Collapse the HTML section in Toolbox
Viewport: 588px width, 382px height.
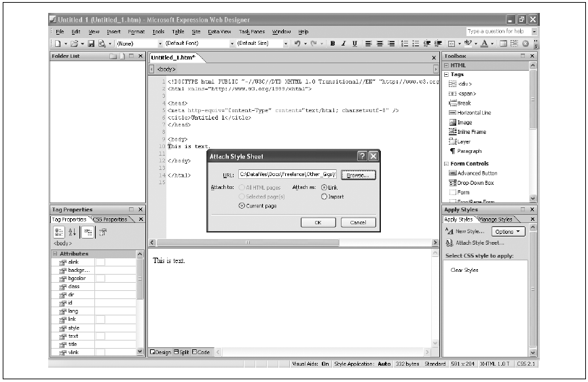click(x=446, y=65)
